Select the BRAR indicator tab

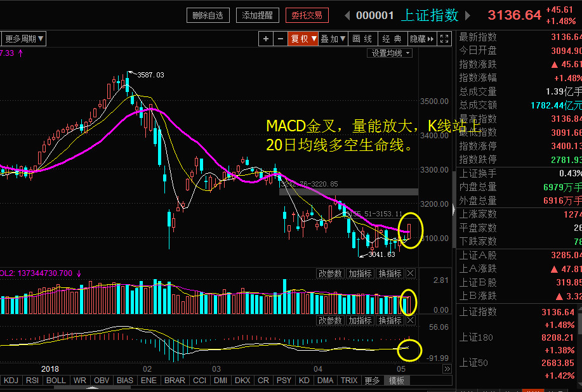[x=175, y=381]
